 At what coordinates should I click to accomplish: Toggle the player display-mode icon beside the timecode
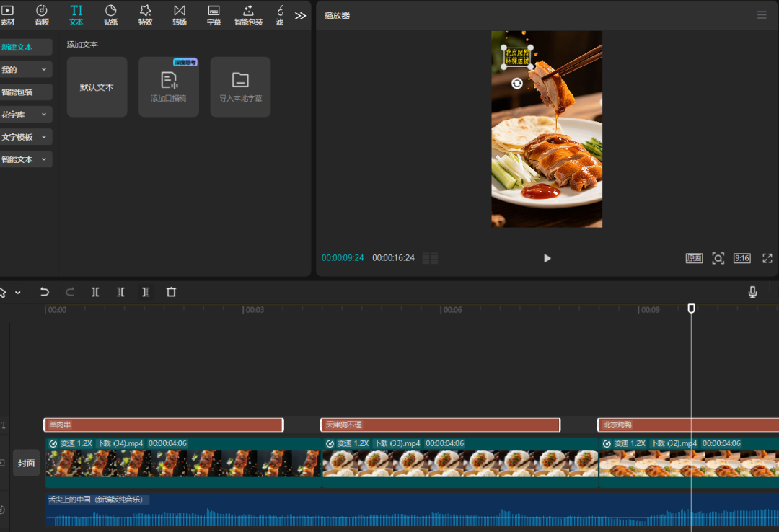coord(430,257)
